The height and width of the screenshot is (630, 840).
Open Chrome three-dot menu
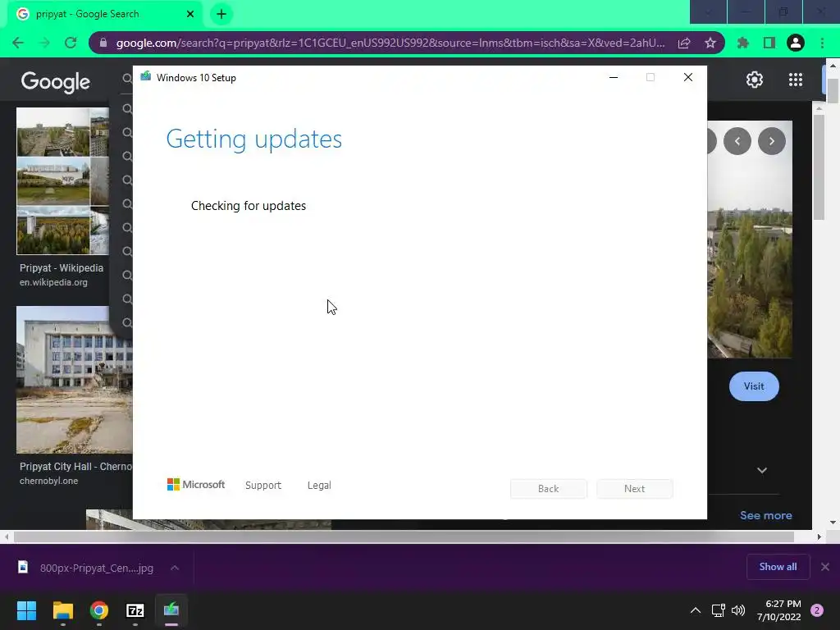click(822, 43)
